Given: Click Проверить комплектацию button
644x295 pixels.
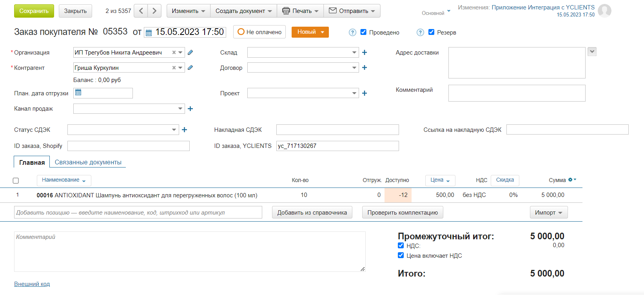Looking at the screenshot, I should pos(403,212).
